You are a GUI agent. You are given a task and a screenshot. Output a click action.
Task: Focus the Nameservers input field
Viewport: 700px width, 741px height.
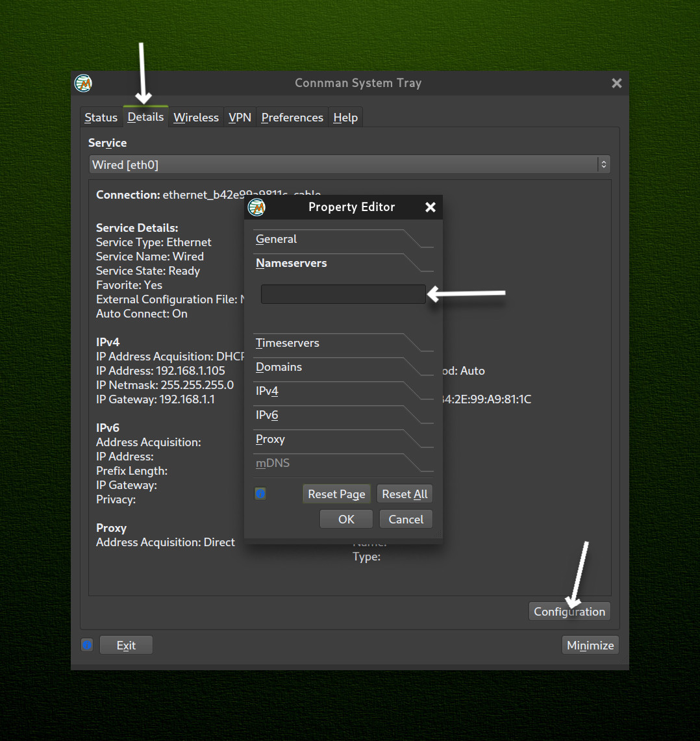tap(344, 294)
